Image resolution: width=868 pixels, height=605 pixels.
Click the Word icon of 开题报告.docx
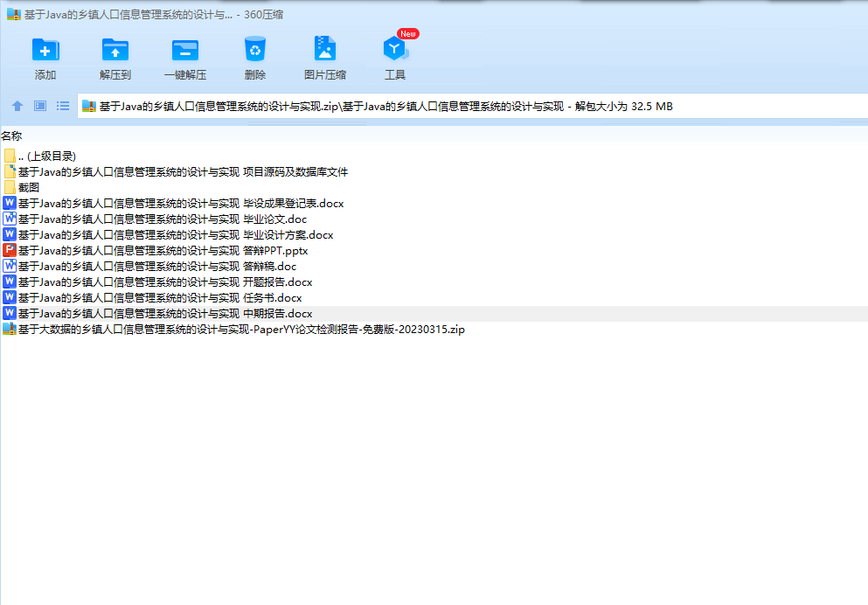10,282
